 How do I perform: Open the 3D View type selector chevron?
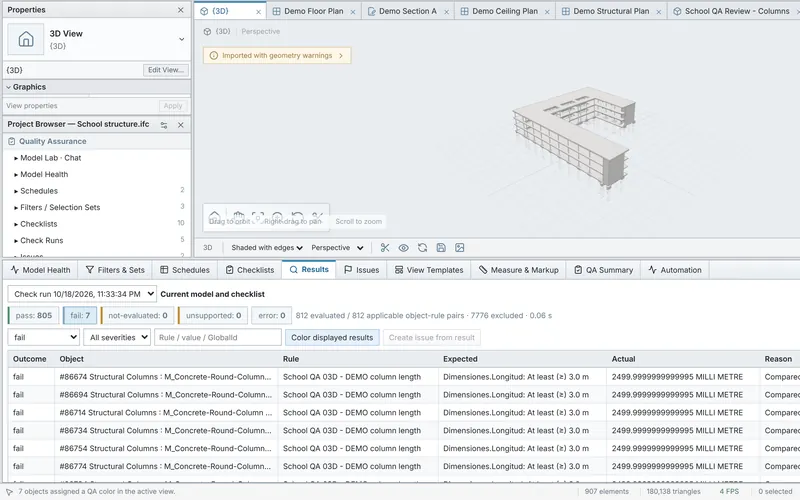pos(182,39)
